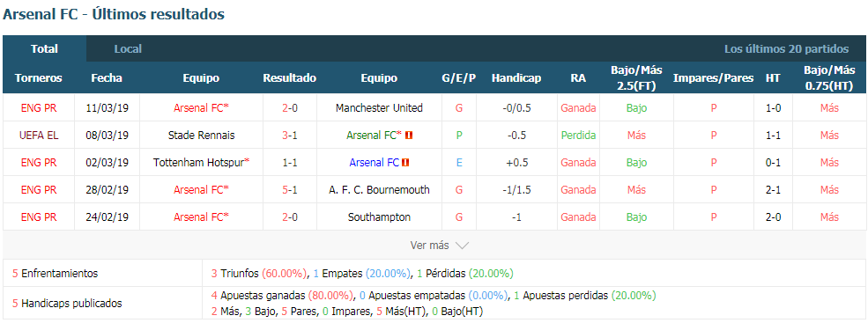Expand results with the Ver más chevron

pyautogui.click(x=462, y=245)
